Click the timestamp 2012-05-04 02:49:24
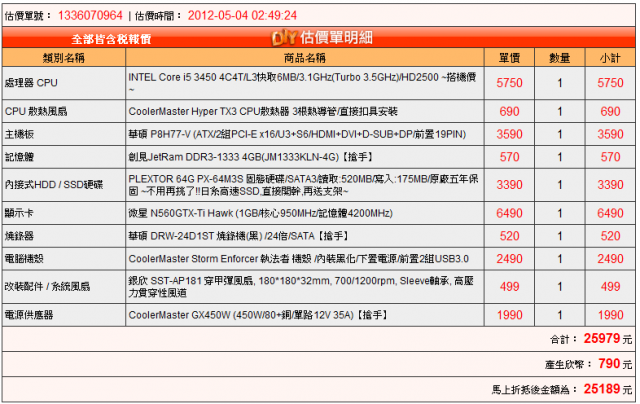The height and width of the screenshot is (404, 640). click(242, 16)
